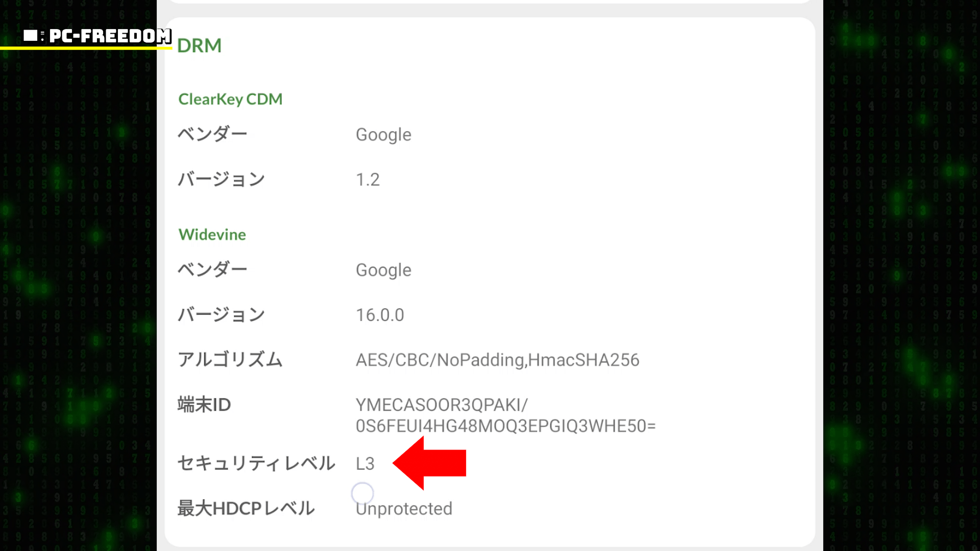The width and height of the screenshot is (980, 551).
Task: Select the 端末ID label
Action: 204,405
